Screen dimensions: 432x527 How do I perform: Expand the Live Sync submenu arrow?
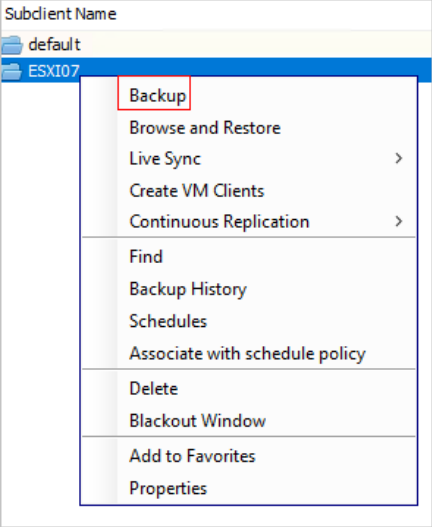(x=399, y=158)
